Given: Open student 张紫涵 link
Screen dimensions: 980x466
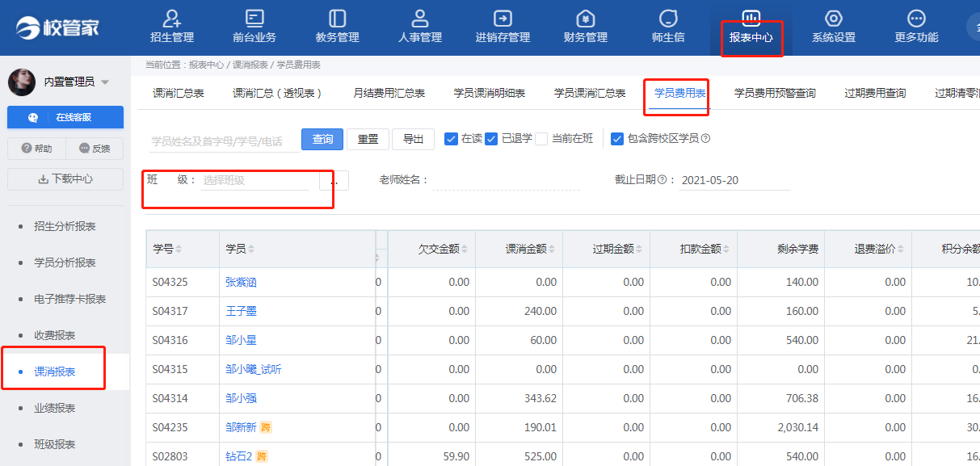Looking at the screenshot, I should 241,283.
